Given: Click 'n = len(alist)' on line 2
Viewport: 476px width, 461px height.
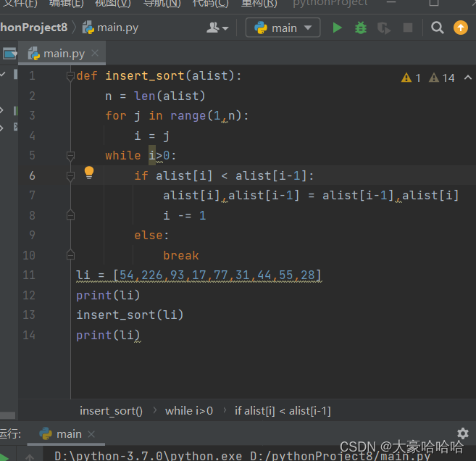Looking at the screenshot, I should [x=155, y=96].
